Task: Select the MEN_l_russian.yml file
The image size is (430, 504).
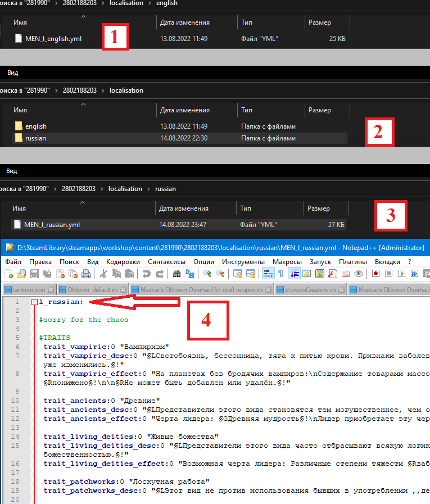Action: click(179, 225)
